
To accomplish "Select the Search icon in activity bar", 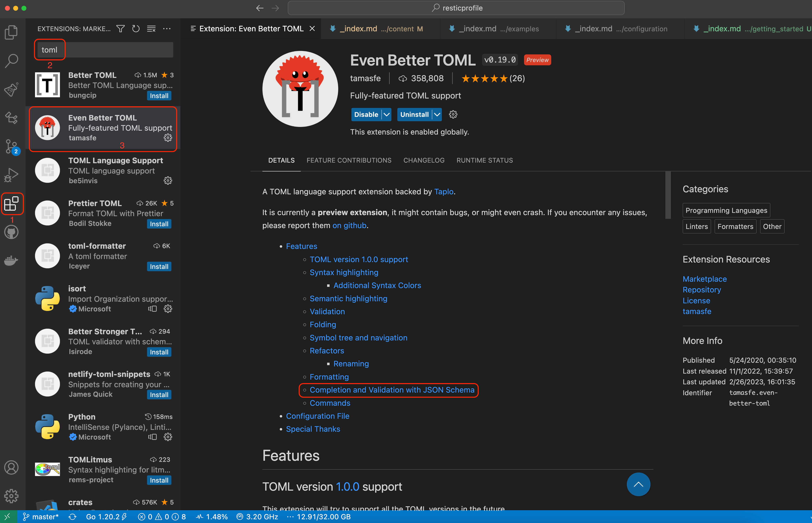I will pos(11,60).
